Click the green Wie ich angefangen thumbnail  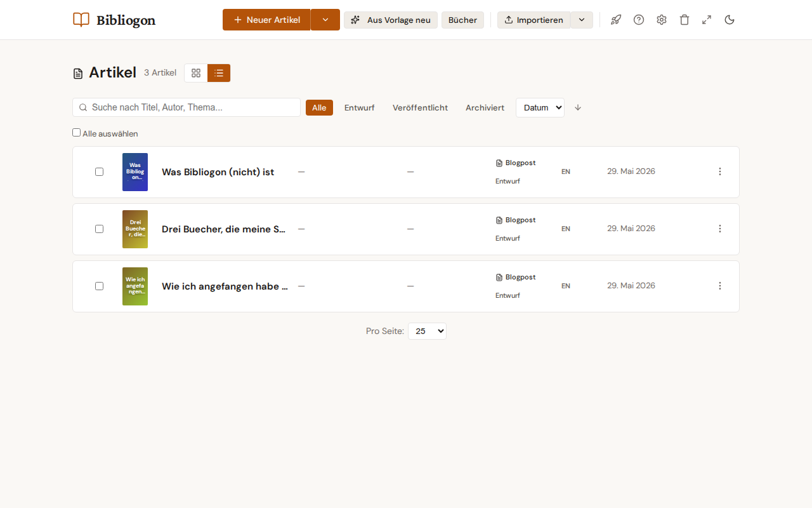(135, 286)
